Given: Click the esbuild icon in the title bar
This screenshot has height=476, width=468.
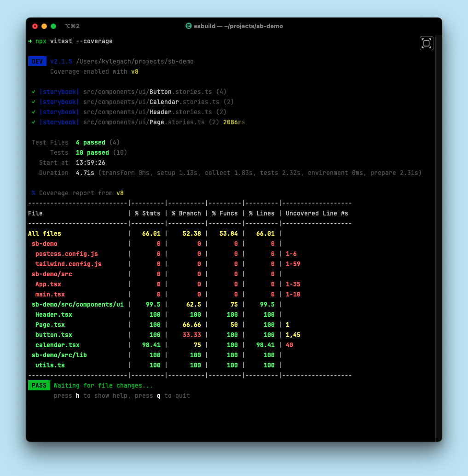Looking at the screenshot, I should coord(189,26).
